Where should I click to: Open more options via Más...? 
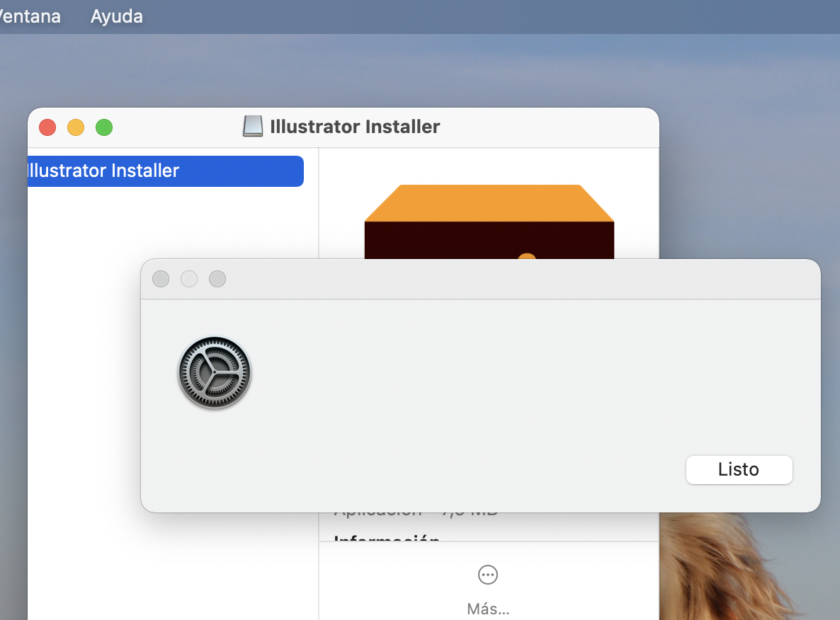[x=488, y=609]
